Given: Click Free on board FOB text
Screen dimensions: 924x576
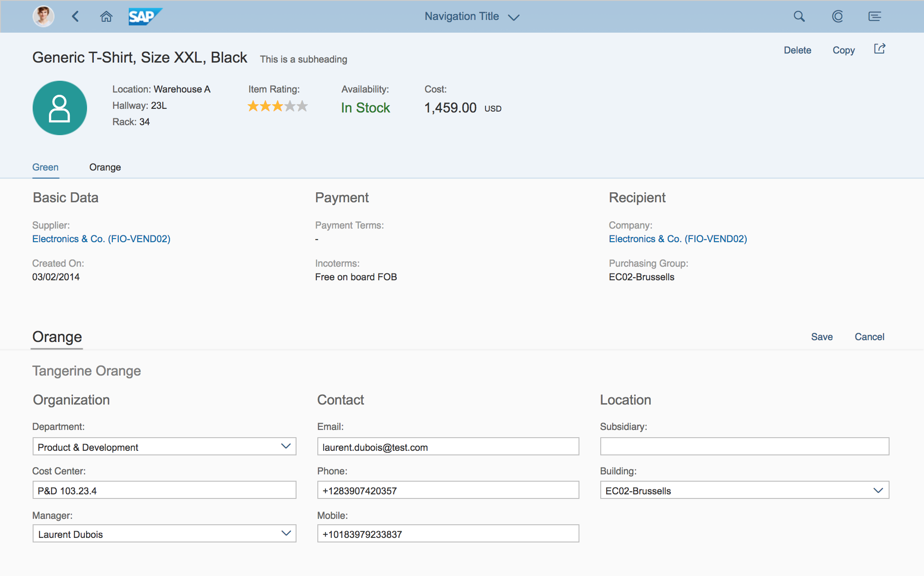Looking at the screenshot, I should point(356,277).
